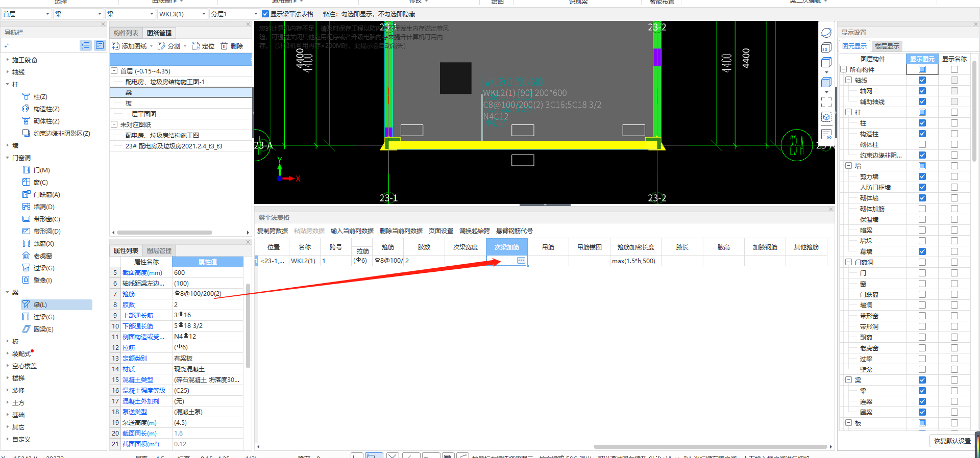Click 输入当前列数据 button
Screen dimensions: 980x458
(352, 231)
